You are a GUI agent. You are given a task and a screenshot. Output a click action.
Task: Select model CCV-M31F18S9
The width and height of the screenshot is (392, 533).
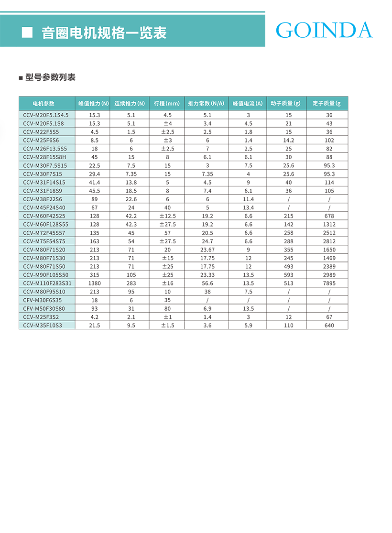(x=43, y=191)
